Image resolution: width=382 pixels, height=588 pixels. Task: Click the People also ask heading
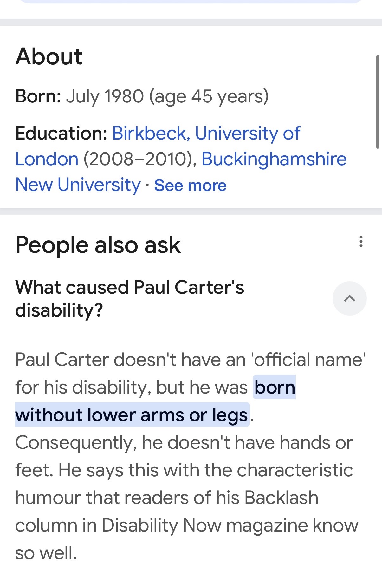[x=98, y=245]
